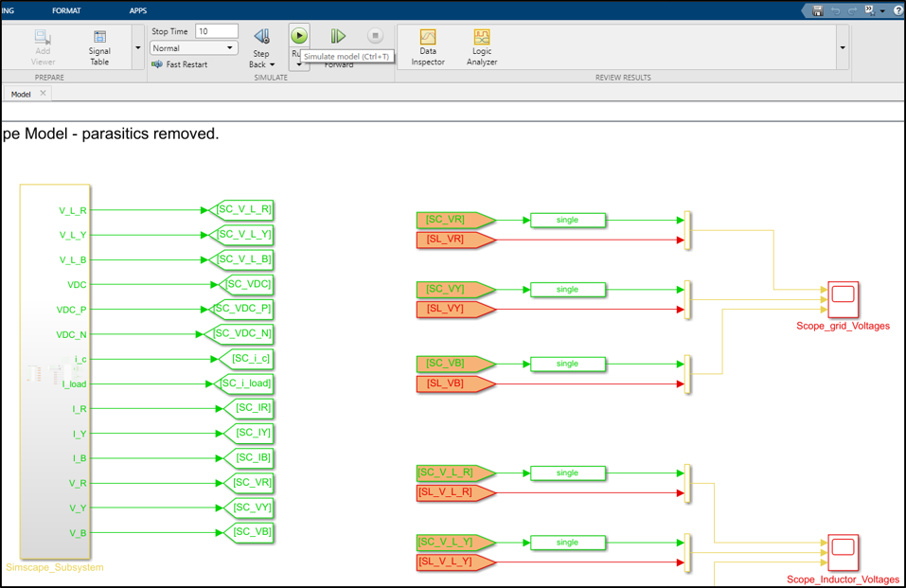Toggle Fast Restart
Image resolution: width=906 pixels, height=588 pixels.
(x=179, y=64)
